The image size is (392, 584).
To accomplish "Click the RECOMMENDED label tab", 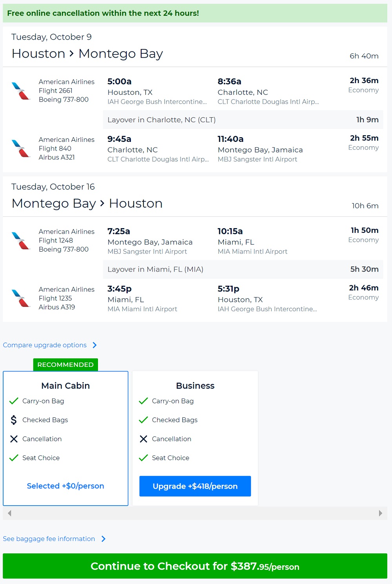I will (x=65, y=365).
